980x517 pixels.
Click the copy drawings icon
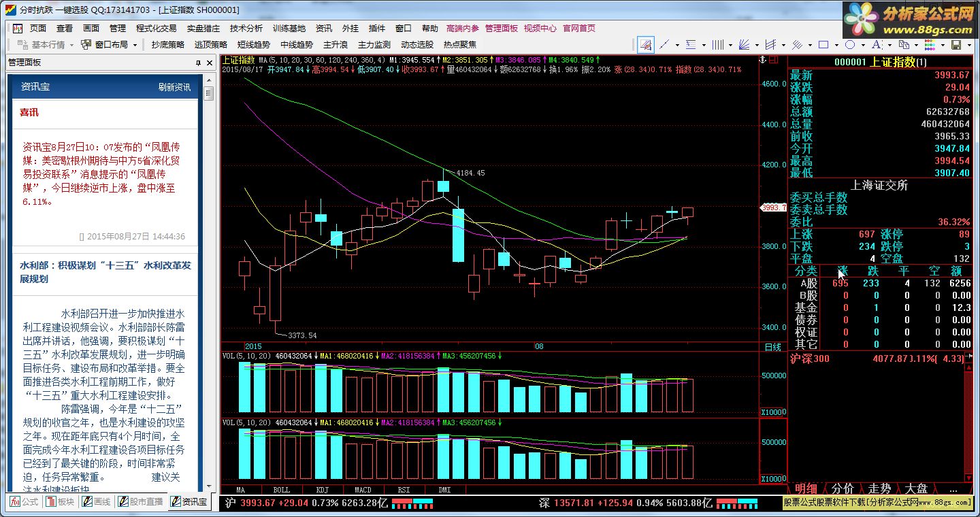902,45
